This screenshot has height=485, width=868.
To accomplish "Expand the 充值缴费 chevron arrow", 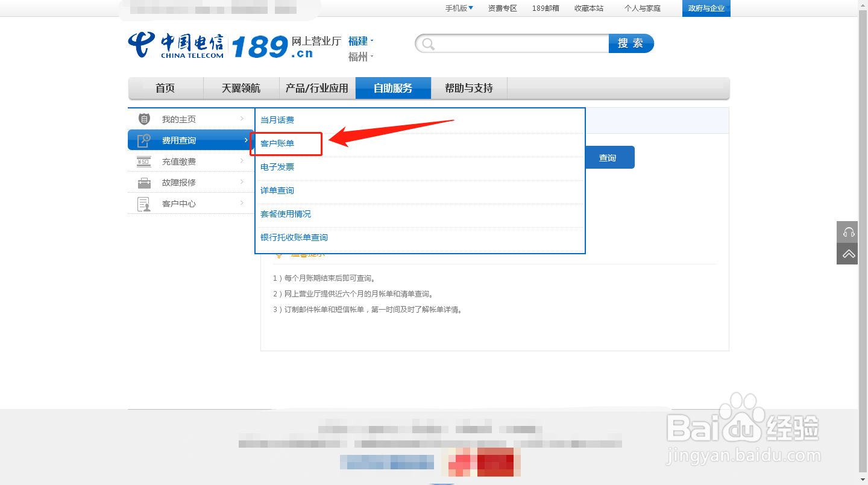I will (242, 161).
